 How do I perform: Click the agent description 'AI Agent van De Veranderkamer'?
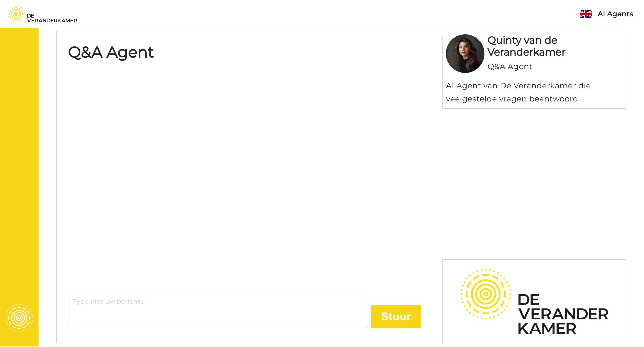point(518,86)
